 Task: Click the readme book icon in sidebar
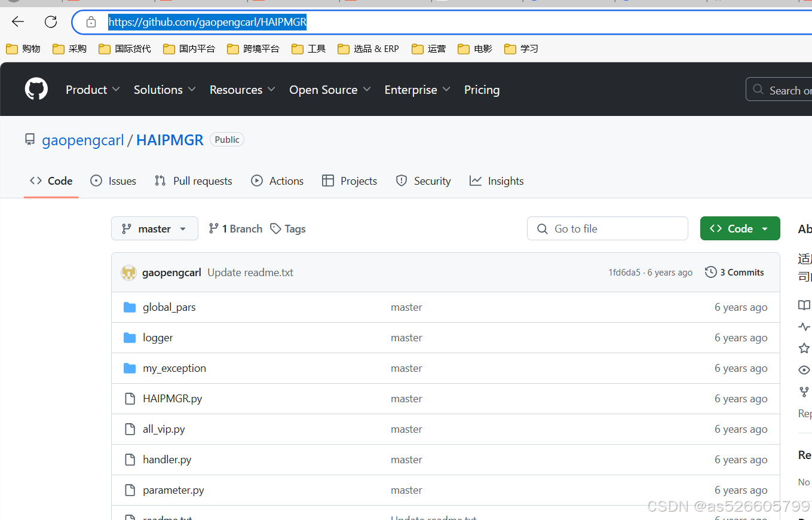[804, 305]
